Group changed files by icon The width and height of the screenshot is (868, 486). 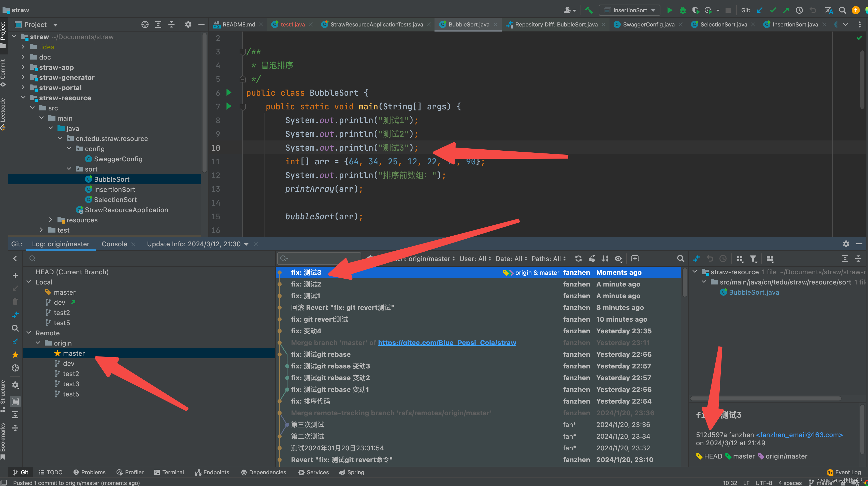click(x=740, y=259)
